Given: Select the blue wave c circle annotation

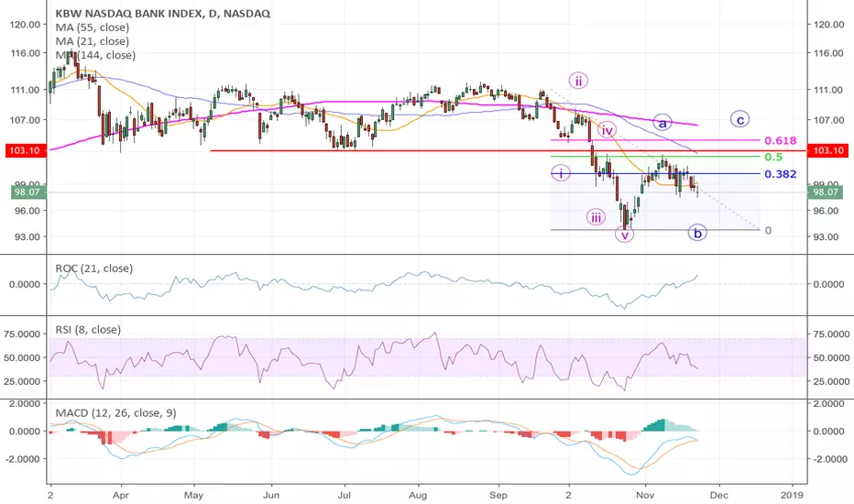Looking at the screenshot, I should pos(740,119).
